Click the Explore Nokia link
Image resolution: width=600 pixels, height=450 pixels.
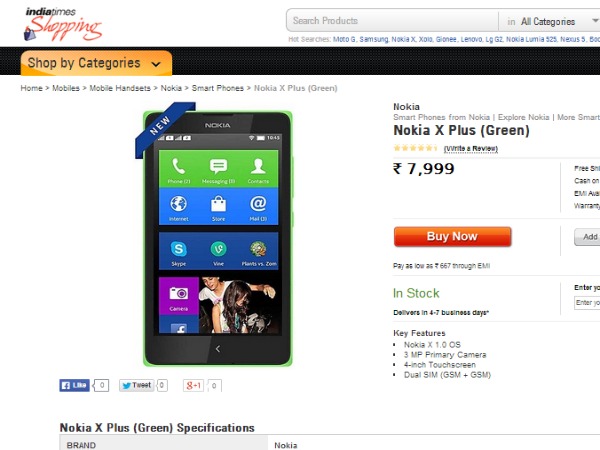click(526, 118)
